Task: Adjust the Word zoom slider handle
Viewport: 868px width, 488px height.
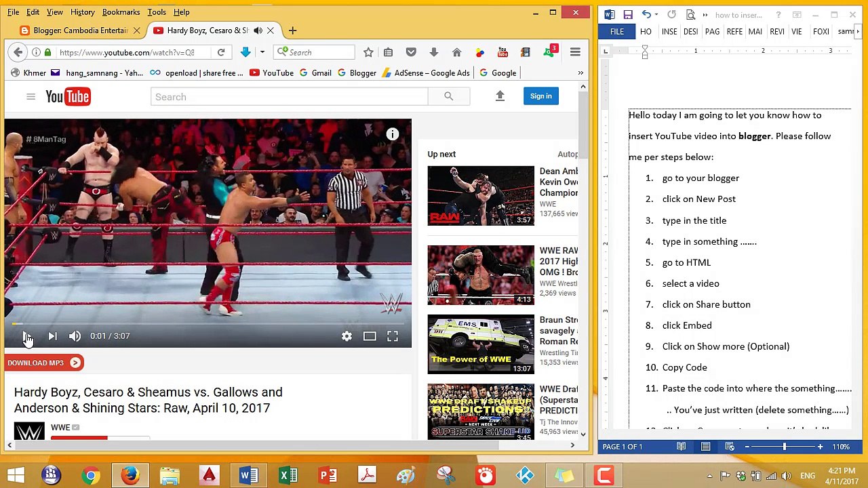Action: point(785,447)
